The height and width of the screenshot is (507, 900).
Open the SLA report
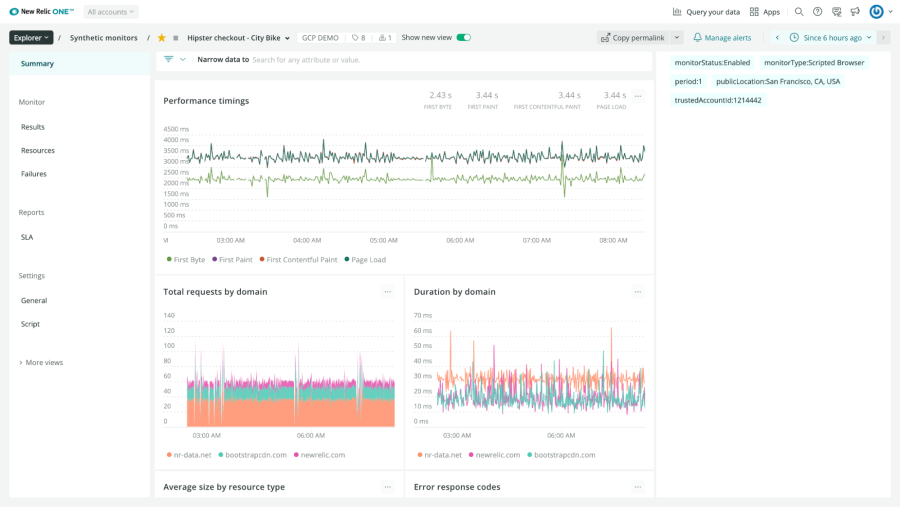pyautogui.click(x=27, y=237)
